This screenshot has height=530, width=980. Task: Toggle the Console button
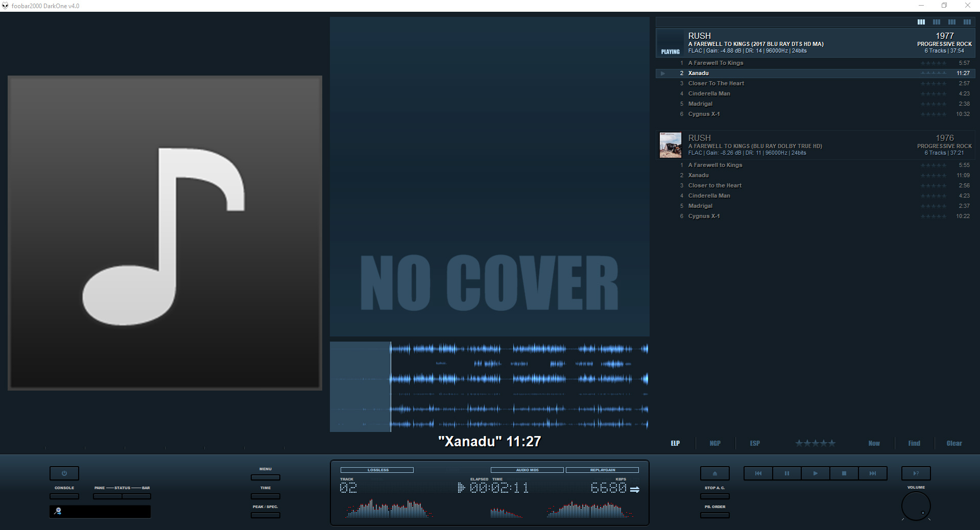point(64,496)
